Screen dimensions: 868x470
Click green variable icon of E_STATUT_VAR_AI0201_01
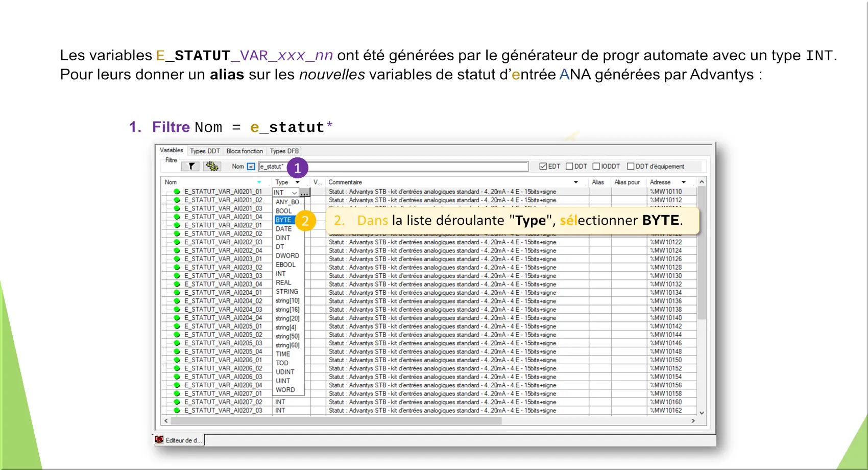tap(177, 192)
